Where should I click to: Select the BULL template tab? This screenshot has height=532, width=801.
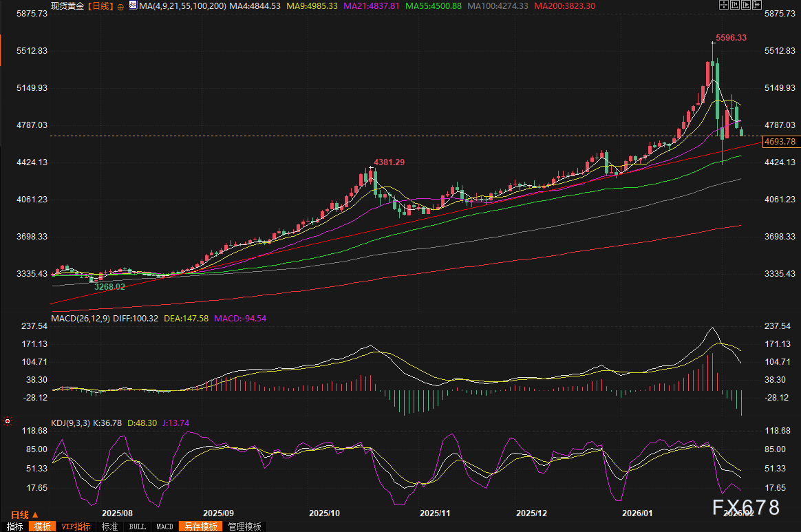[x=137, y=526]
